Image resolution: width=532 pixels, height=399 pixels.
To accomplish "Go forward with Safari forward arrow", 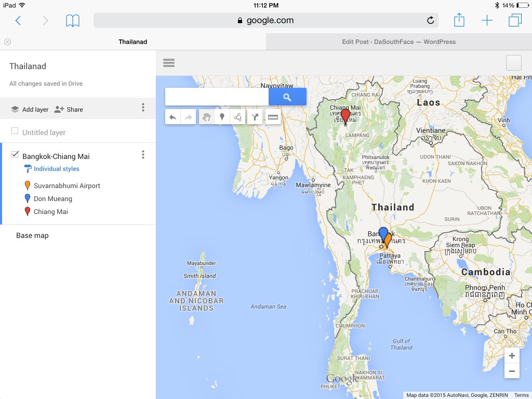I will click(46, 20).
